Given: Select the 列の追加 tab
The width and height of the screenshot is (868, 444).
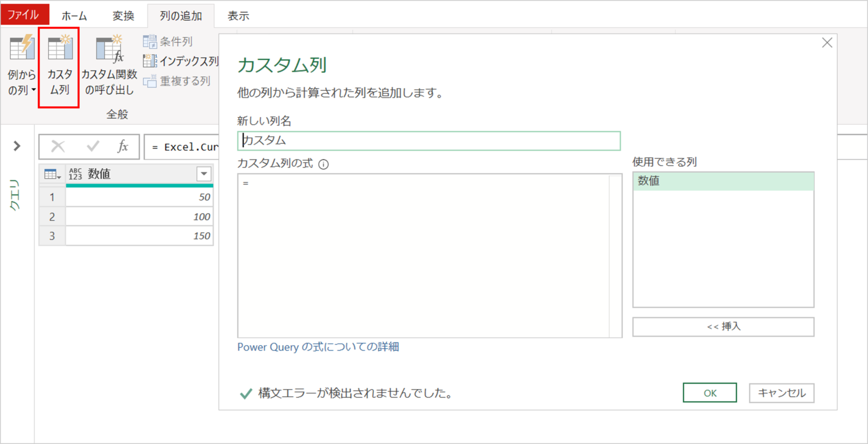Looking at the screenshot, I should [181, 16].
